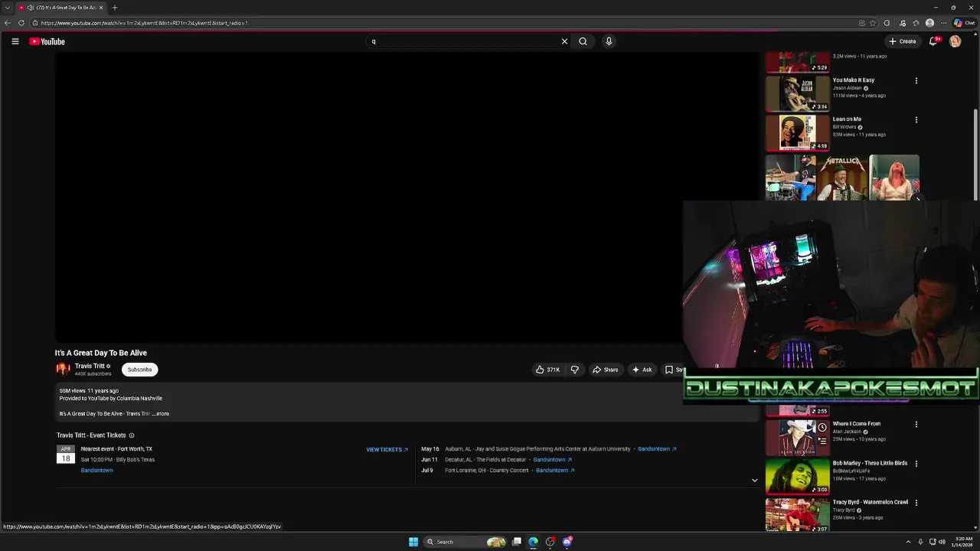980x551 pixels.
Task: Dislike the video with thumbs down
Action: [574, 370]
